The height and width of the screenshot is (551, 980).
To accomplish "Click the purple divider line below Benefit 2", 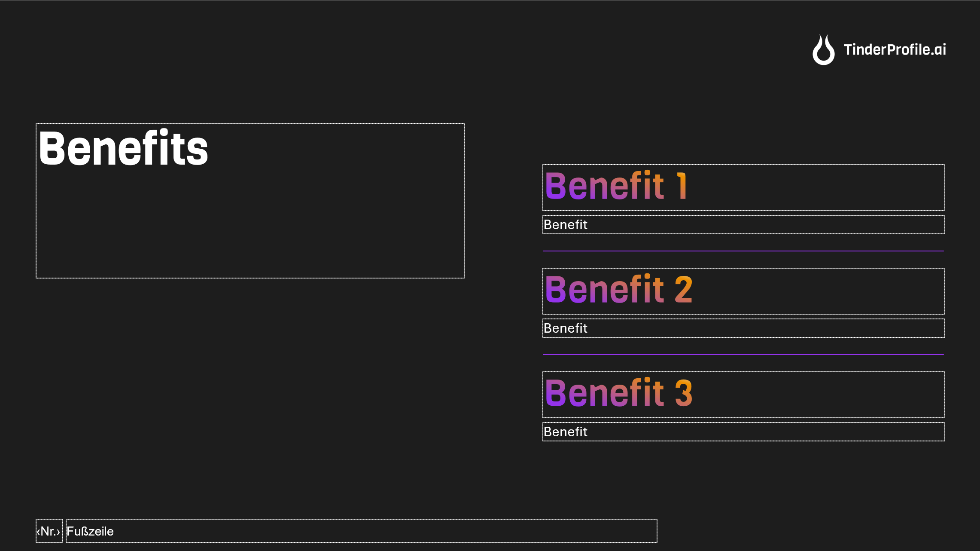I will pos(743,355).
